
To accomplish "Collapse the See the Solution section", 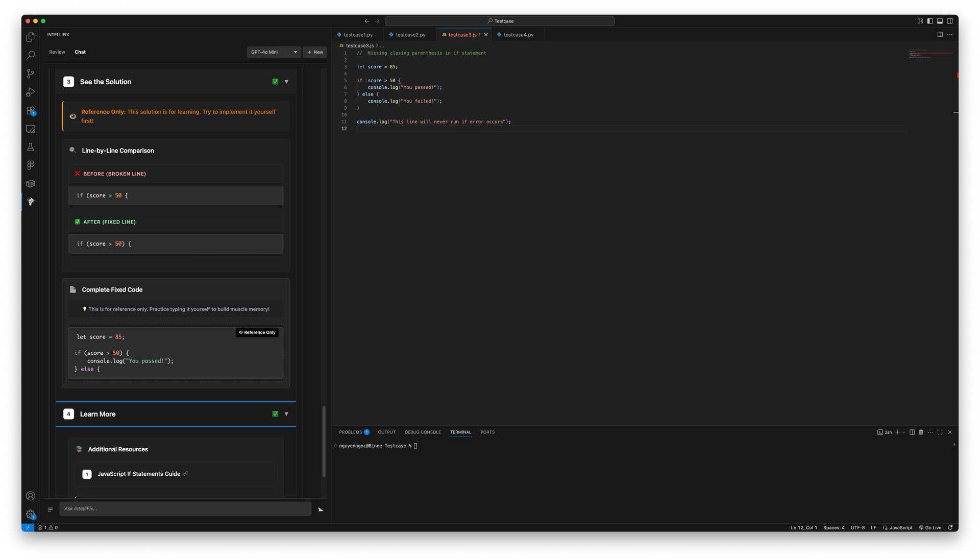I will click(x=286, y=82).
